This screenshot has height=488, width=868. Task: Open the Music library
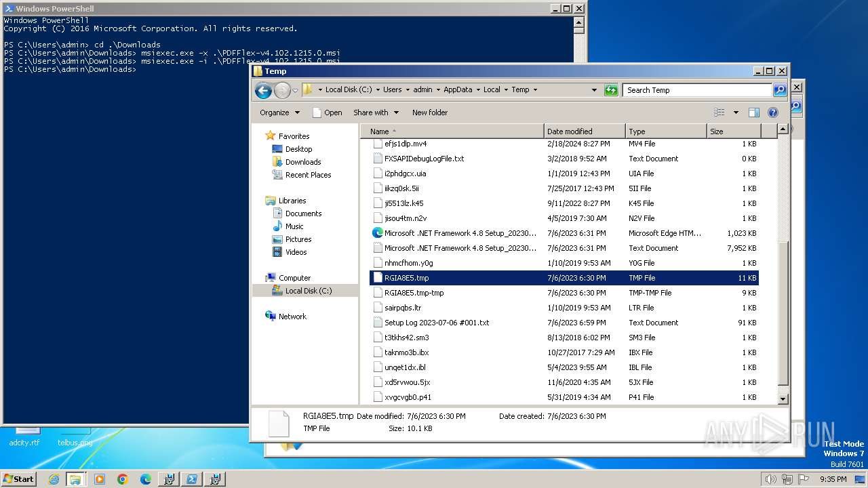(294, 226)
